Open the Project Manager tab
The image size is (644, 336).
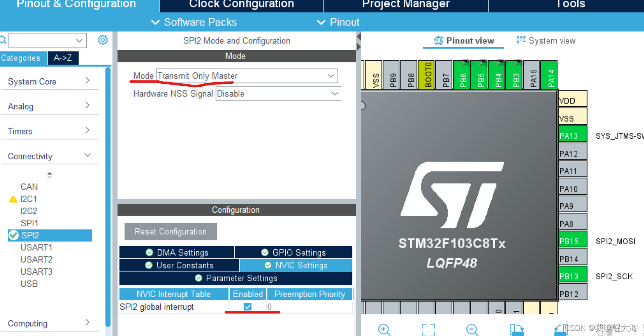click(x=405, y=5)
